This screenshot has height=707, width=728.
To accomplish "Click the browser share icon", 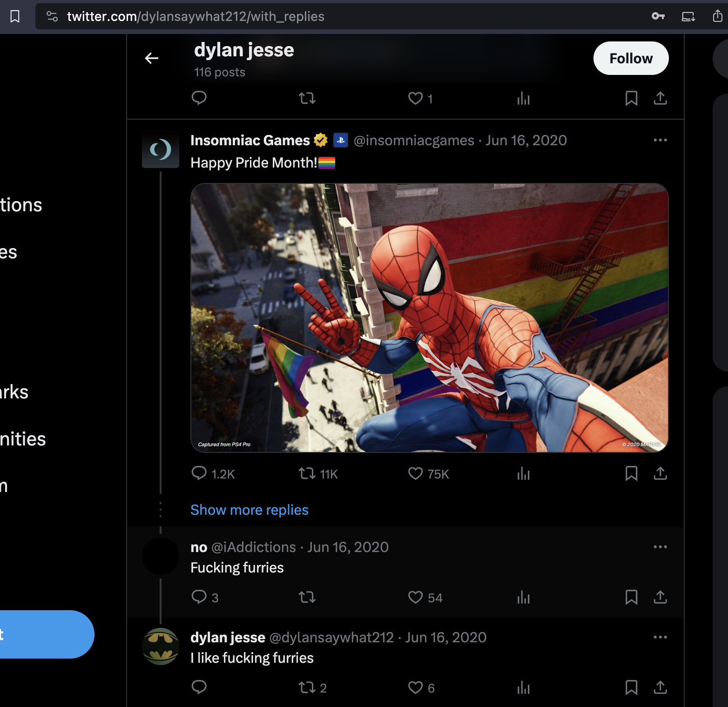I will pyautogui.click(x=718, y=16).
